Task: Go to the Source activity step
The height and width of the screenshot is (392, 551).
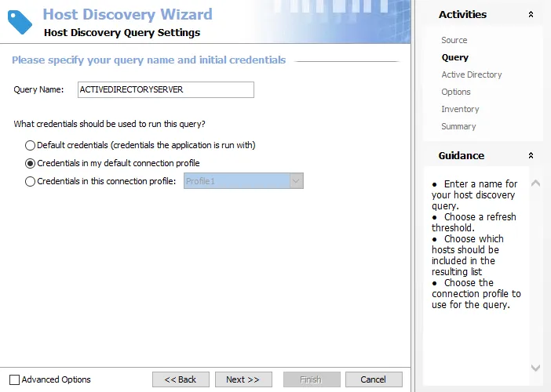Action: [454, 40]
